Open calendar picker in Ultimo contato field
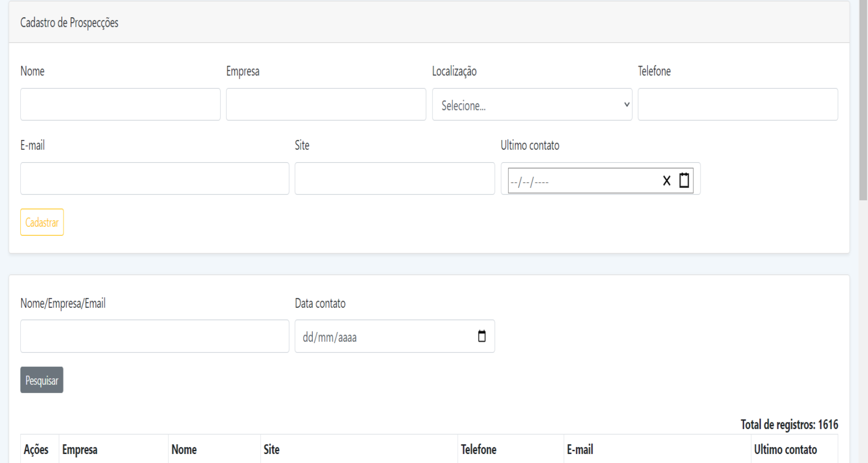The height and width of the screenshot is (463, 868). click(x=684, y=180)
